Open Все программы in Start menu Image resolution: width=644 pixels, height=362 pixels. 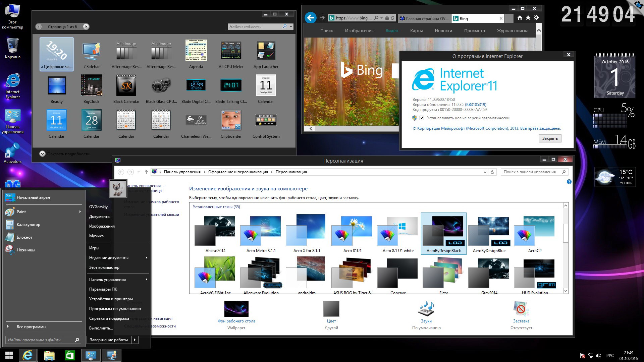point(43,327)
